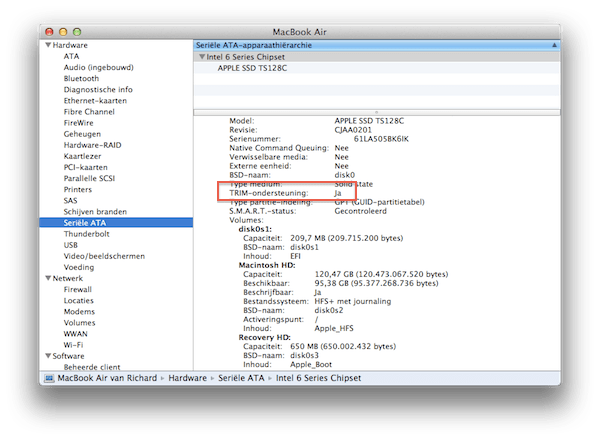600x440 pixels.
Task: Click Intel 6 Series Chipset breadcrumb
Action: [x=318, y=378]
